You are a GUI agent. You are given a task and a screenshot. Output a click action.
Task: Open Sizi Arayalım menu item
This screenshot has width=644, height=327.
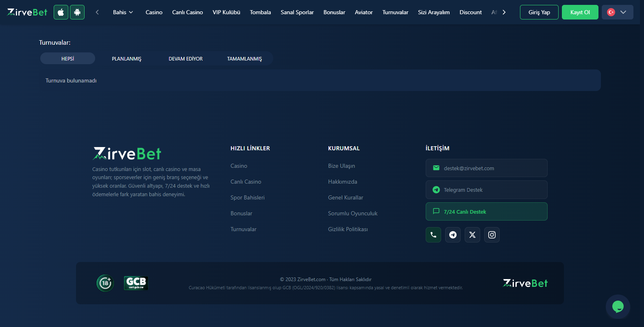tap(434, 12)
